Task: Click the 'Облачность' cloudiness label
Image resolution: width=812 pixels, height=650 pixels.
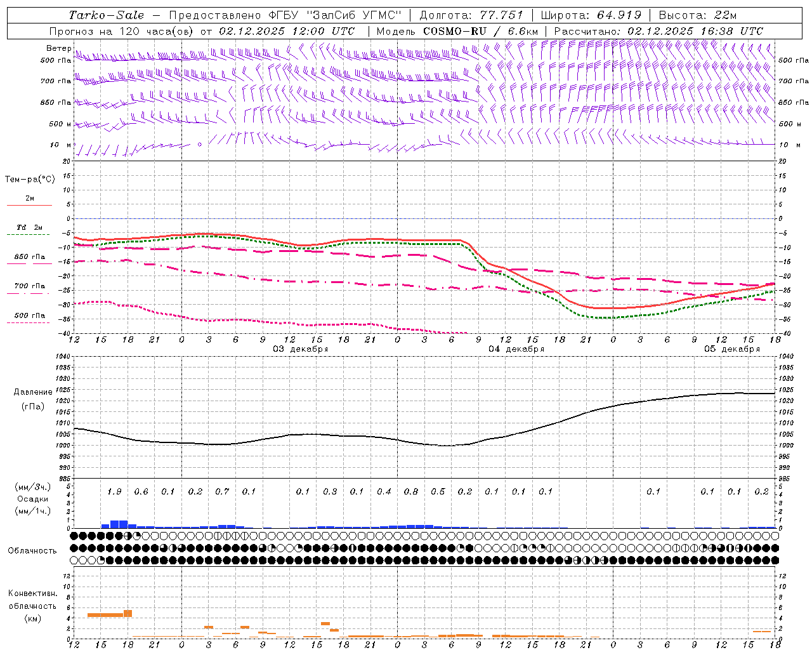Action: [x=32, y=551]
